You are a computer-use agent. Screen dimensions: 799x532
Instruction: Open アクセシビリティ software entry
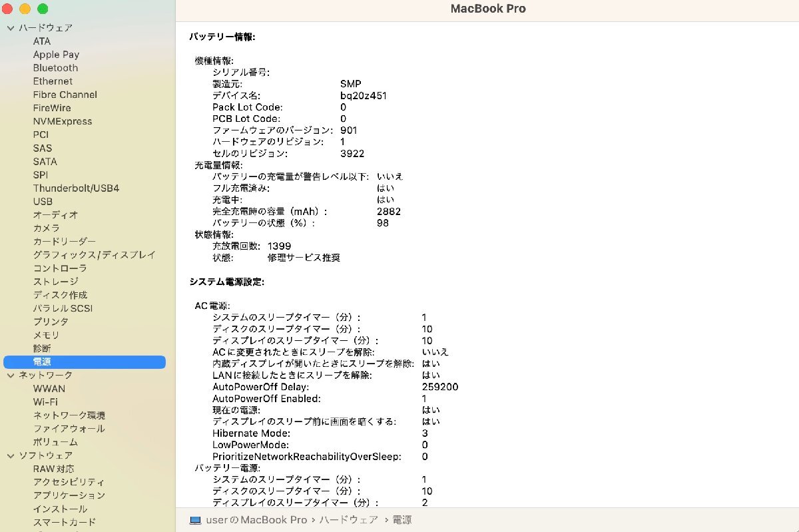(69, 482)
